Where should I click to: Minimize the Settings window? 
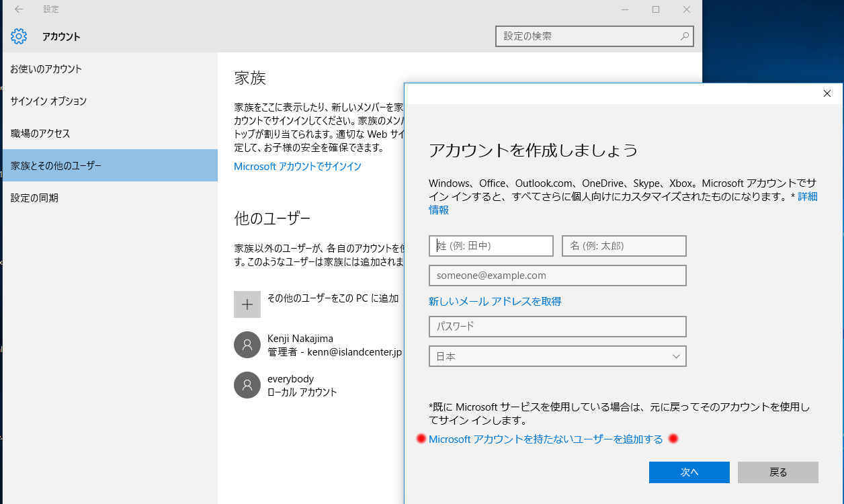[625, 9]
